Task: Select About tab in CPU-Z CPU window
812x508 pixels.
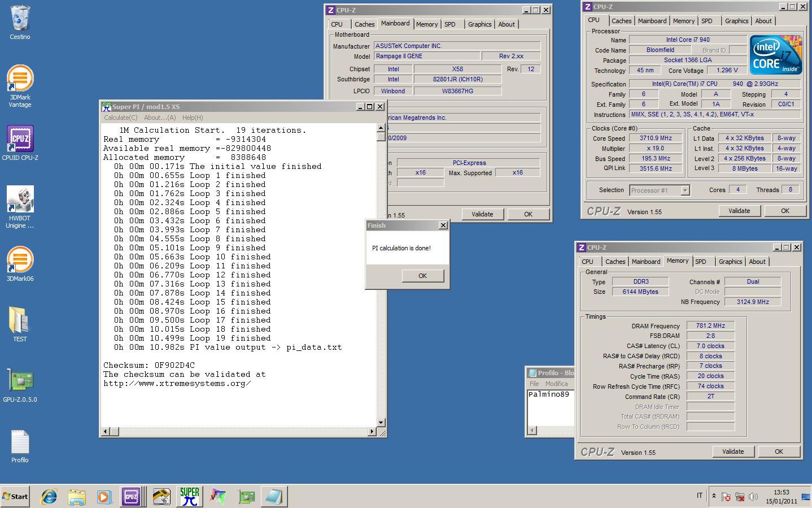Action: tap(763, 21)
